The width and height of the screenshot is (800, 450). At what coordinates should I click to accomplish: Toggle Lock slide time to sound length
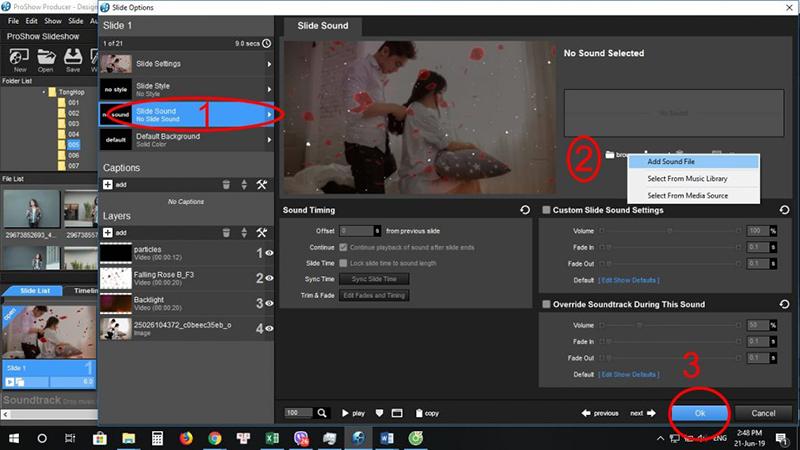[x=343, y=263]
